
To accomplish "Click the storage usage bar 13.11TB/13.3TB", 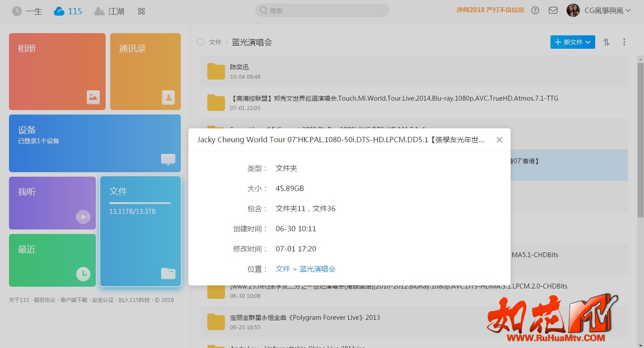I will point(141,203).
